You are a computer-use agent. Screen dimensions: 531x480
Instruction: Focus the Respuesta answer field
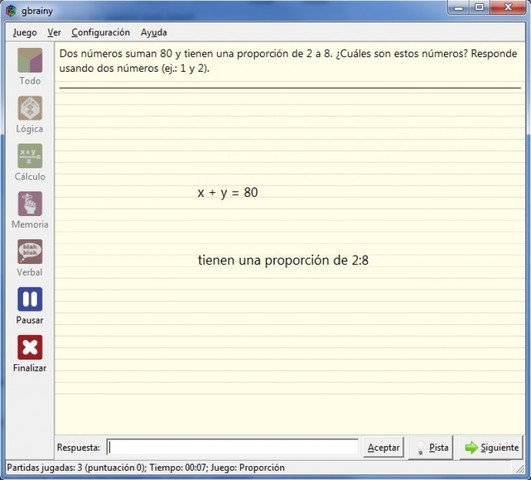click(232, 447)
